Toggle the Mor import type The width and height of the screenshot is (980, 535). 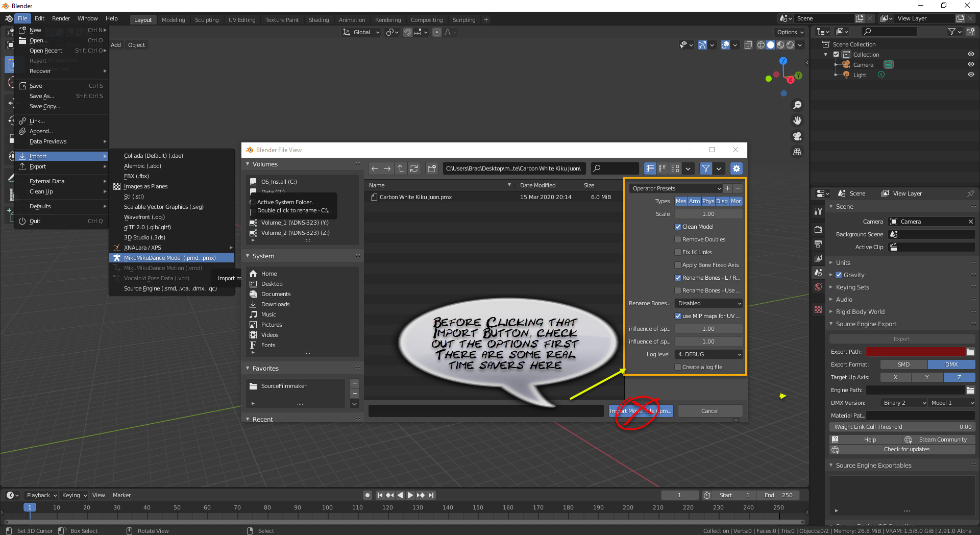pyautogui.click(x=736, y=201)
